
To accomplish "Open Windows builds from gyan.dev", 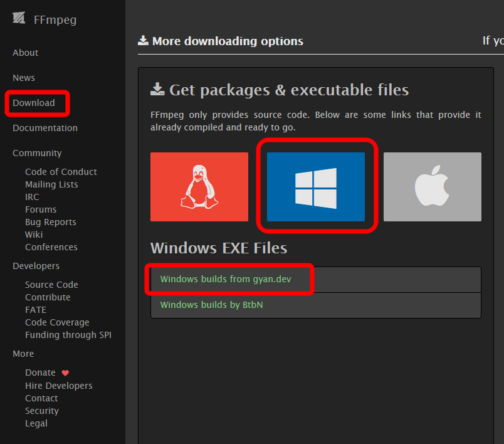I will click(226, 279).
